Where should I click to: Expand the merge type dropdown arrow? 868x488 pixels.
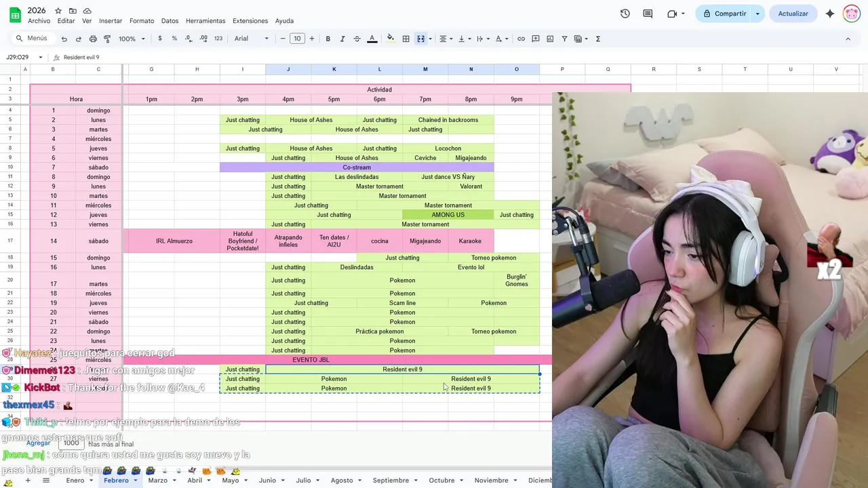(430, 39)
